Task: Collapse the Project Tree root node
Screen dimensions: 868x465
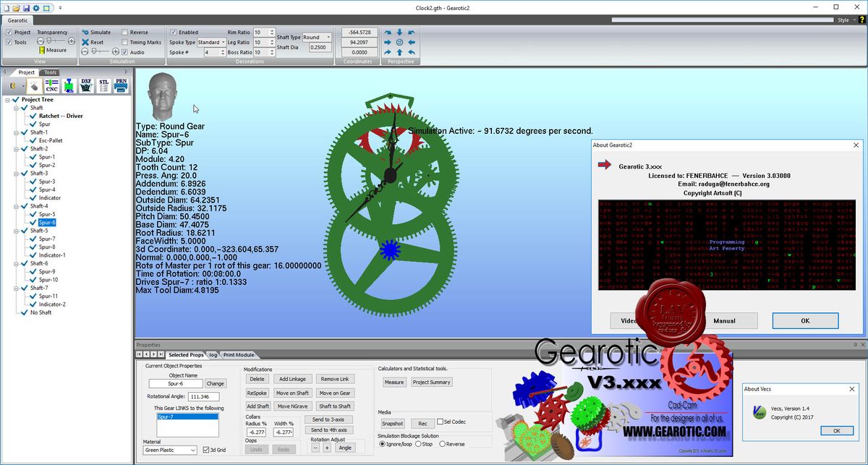Action: pos(7,100)
